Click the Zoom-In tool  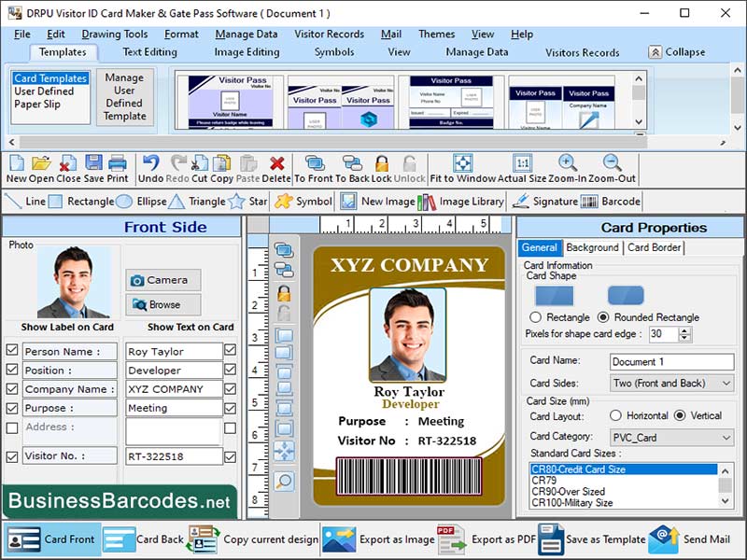pyautogui.click(x=565, y=166)
